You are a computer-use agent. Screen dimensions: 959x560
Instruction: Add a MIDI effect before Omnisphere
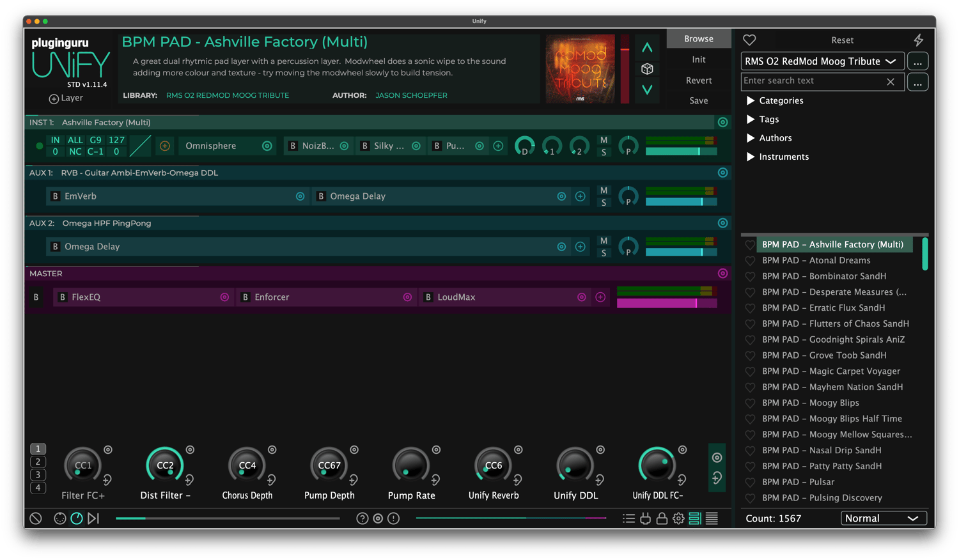click(165, 146)
